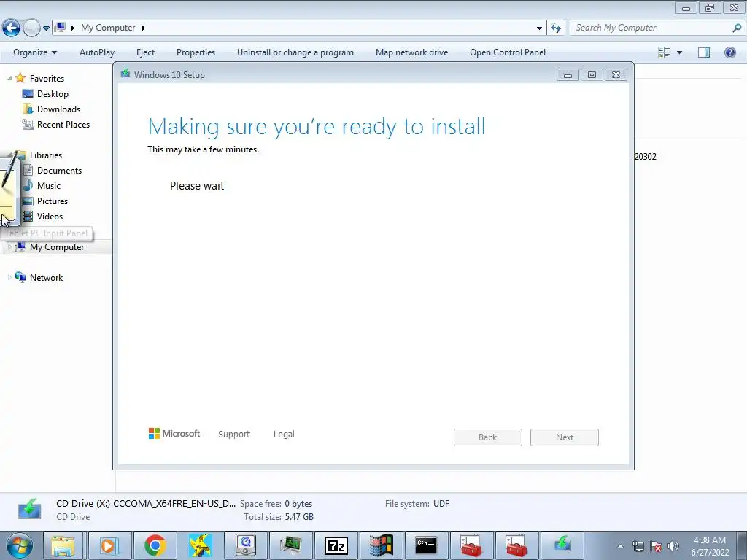Viewport: 747px width, 560px height.
Task: Click the network tray icon
Action: pos(638,546)
